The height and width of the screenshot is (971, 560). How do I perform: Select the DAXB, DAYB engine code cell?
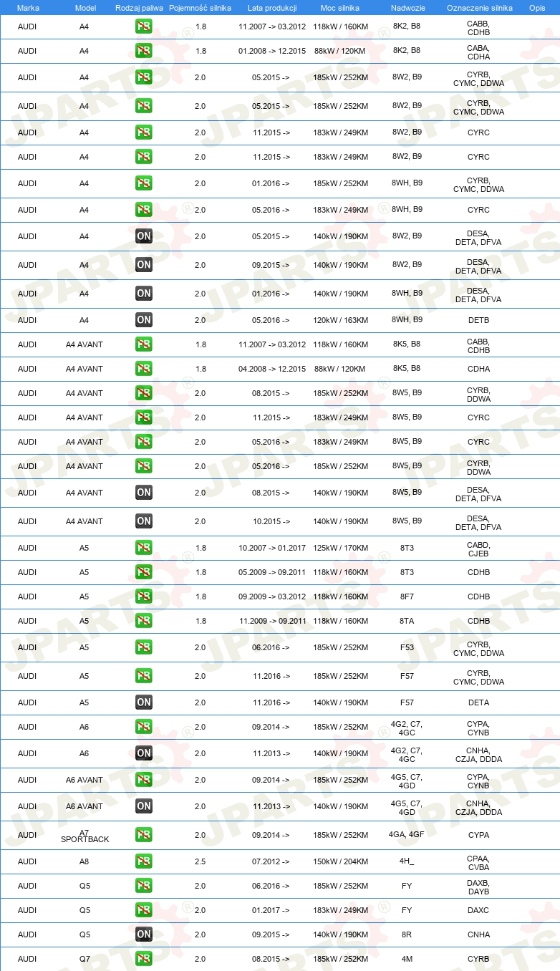[x=478, y=887]
